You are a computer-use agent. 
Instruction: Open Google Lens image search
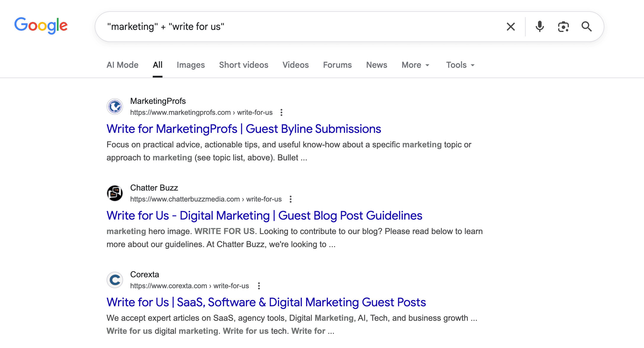coord(563,26)
